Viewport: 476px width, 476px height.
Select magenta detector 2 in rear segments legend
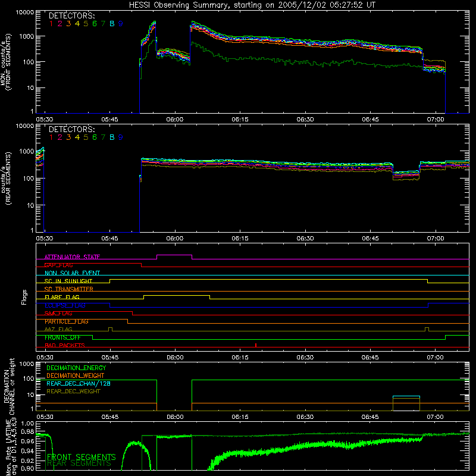[60, 137]
